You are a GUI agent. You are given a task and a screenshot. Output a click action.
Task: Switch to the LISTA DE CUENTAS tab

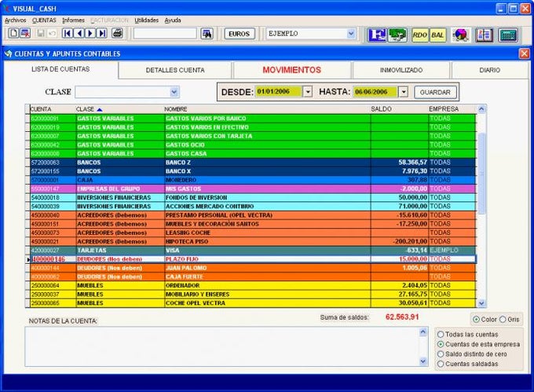[x=60, y=69]
